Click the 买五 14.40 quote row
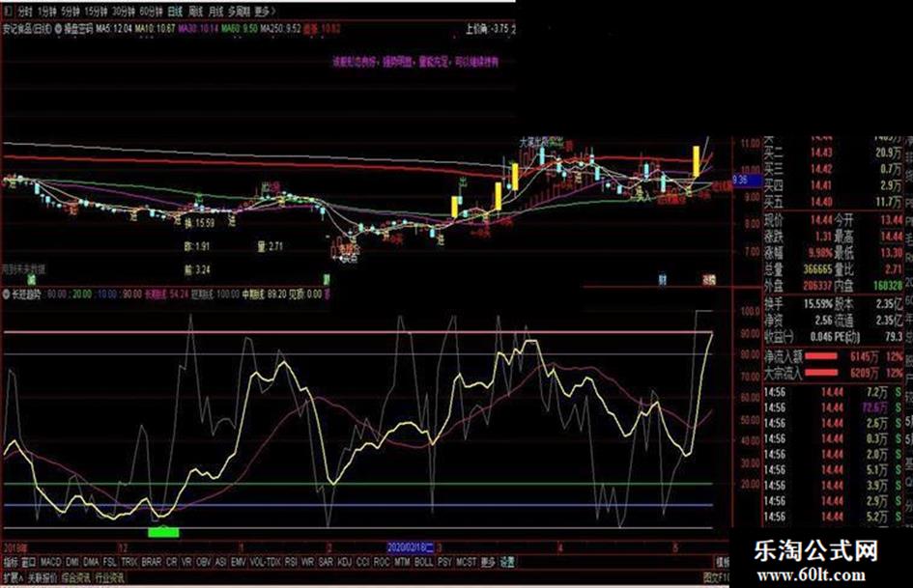Image resolution: width=913 pixels, height=588 pixels. pos(833,202)
